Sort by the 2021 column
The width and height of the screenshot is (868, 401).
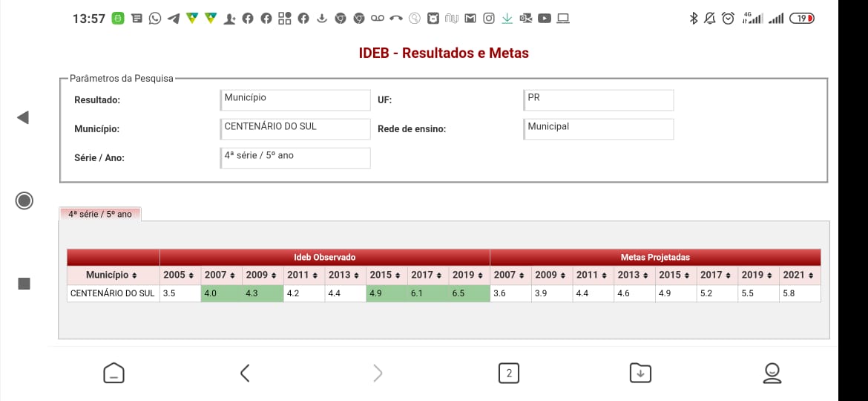pos(800,275)
